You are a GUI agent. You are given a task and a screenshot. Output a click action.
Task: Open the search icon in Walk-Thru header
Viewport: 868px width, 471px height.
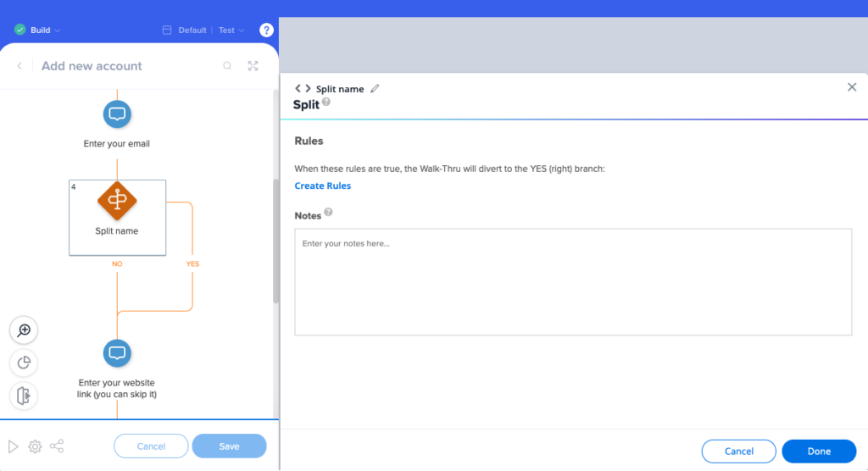227,66
